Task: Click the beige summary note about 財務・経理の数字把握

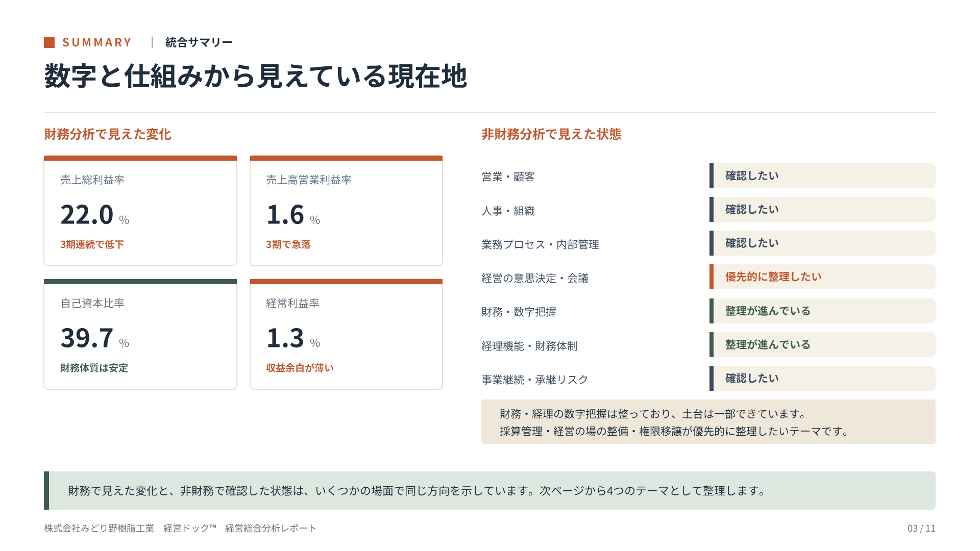Action: 708,422
